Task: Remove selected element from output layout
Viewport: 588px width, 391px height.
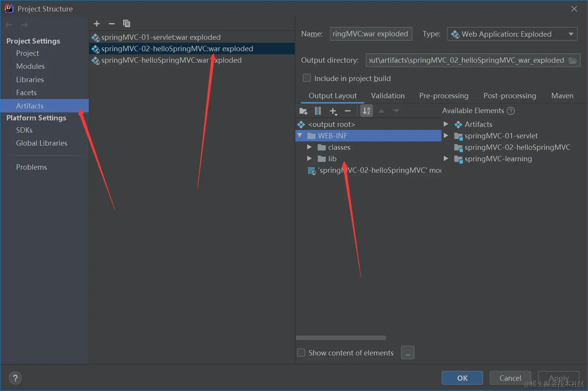Action: [348, 111]
